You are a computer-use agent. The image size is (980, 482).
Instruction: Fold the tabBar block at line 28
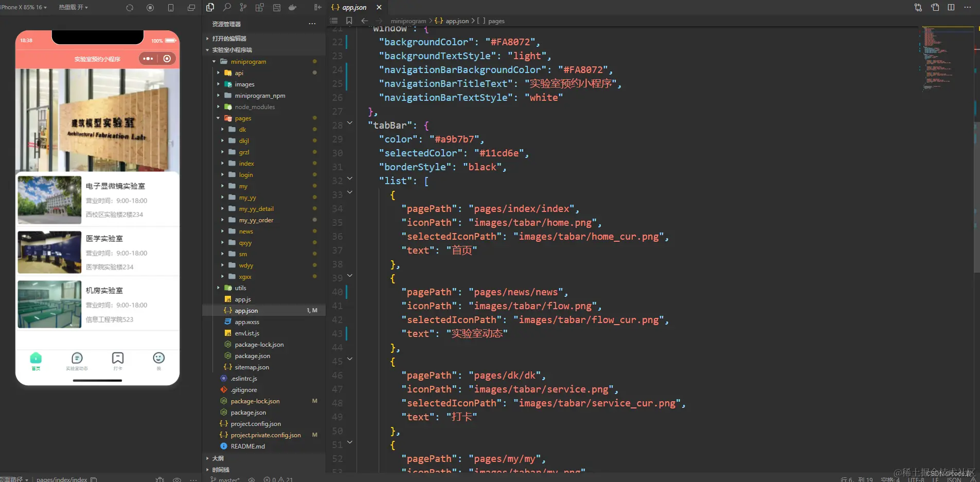tap(350, 123)
